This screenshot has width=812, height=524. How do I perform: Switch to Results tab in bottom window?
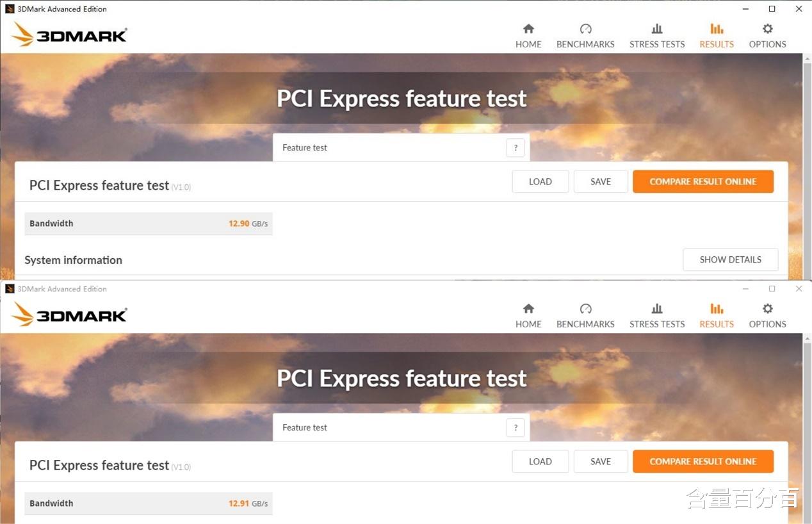pos(717,315)
